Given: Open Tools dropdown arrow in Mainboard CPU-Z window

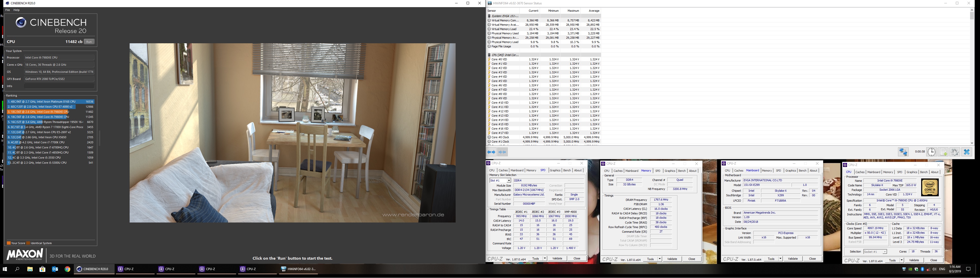Looking at the screenshot, I should tap(780, 259).
